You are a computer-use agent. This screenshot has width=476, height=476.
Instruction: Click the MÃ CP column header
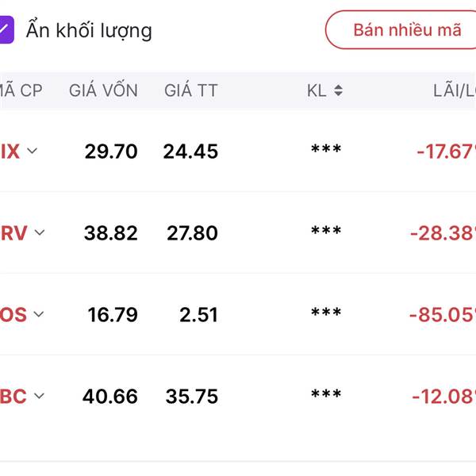click(21, 90)
